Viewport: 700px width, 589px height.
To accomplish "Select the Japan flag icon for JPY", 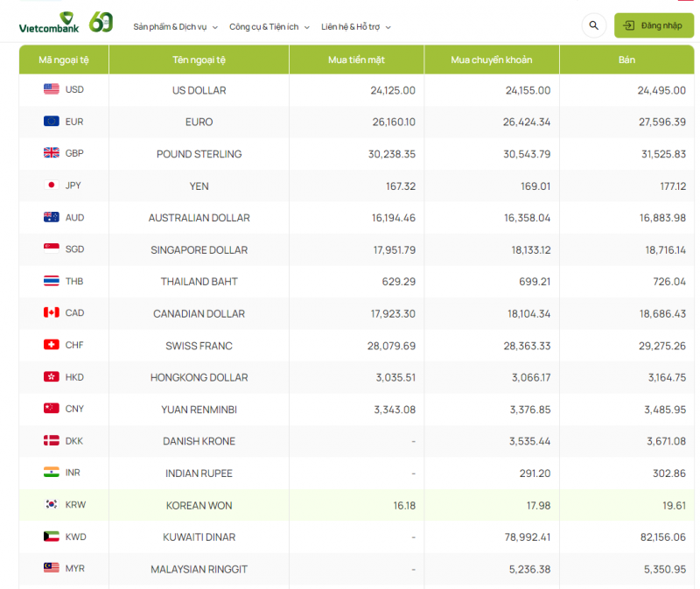I will 52,186.
